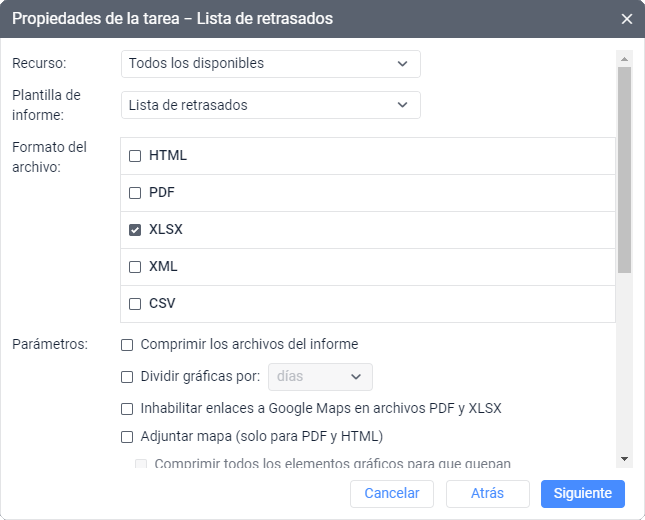Enable Google Maps links checkbox

(x=127, y=409)
